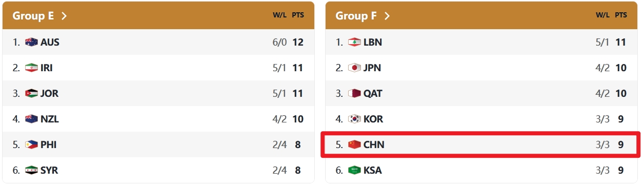Open the Group F heading link
This screenshot has height=188, width=644.
(356, 16)
